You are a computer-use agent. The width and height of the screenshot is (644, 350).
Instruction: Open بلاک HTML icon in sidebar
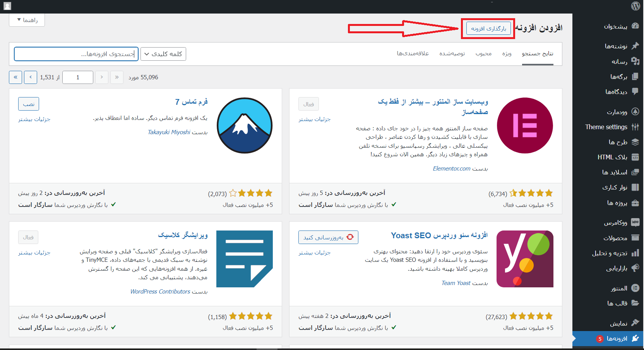pyautogui.click(x=635, y=157)
